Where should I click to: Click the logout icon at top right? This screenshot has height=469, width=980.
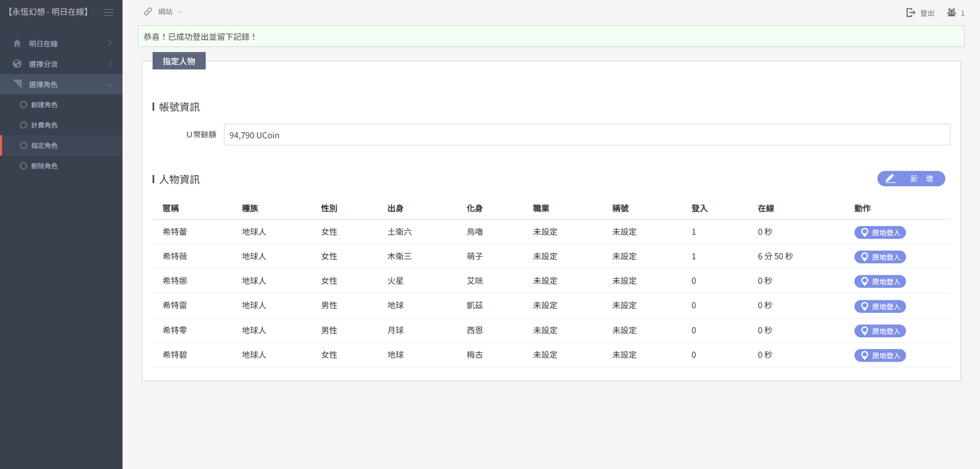pyautogui.click(x=911, y=13)
